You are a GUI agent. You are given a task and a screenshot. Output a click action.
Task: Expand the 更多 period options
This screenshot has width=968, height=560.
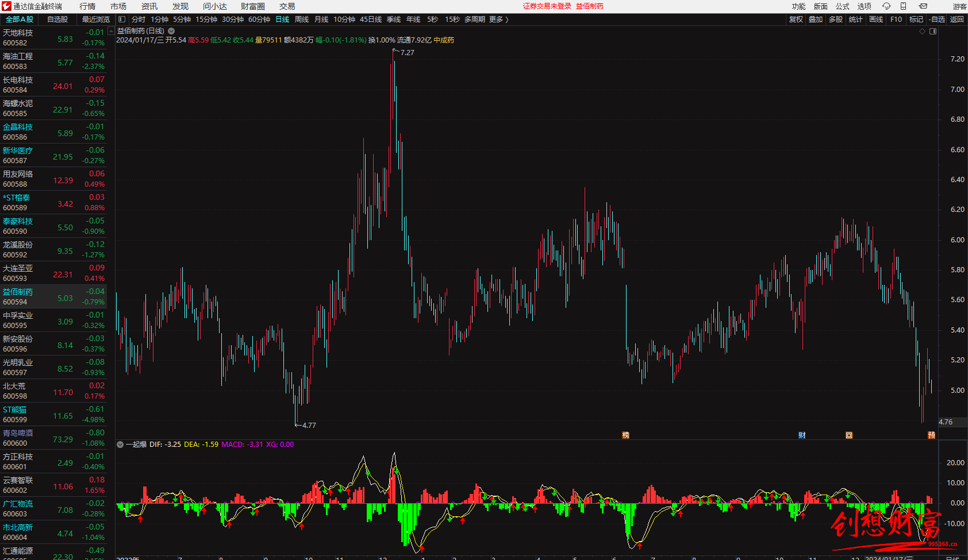pos(498,20)
